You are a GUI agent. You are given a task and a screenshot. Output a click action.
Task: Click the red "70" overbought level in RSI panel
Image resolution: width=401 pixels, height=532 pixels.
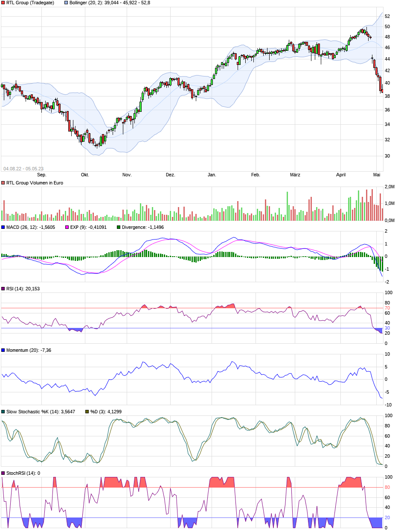[387, 308]
